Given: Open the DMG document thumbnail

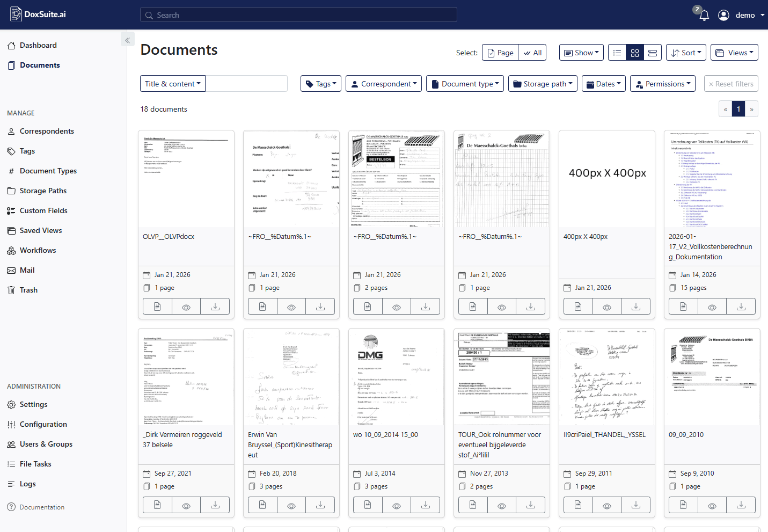Looking at the screenshot, I should point(397,377).
